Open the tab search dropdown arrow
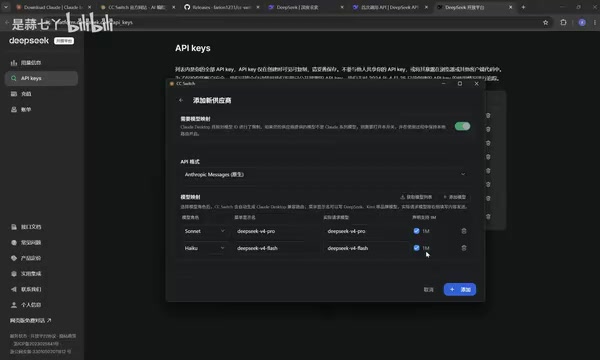The height and width of the screenshot is (360, 600). pos(6,7)
